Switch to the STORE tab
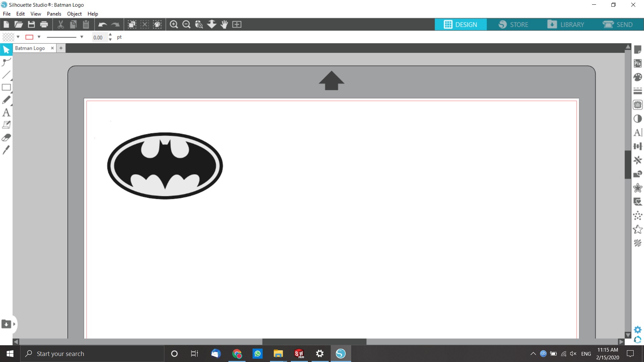644x362 pixels. tap(514, 24)
